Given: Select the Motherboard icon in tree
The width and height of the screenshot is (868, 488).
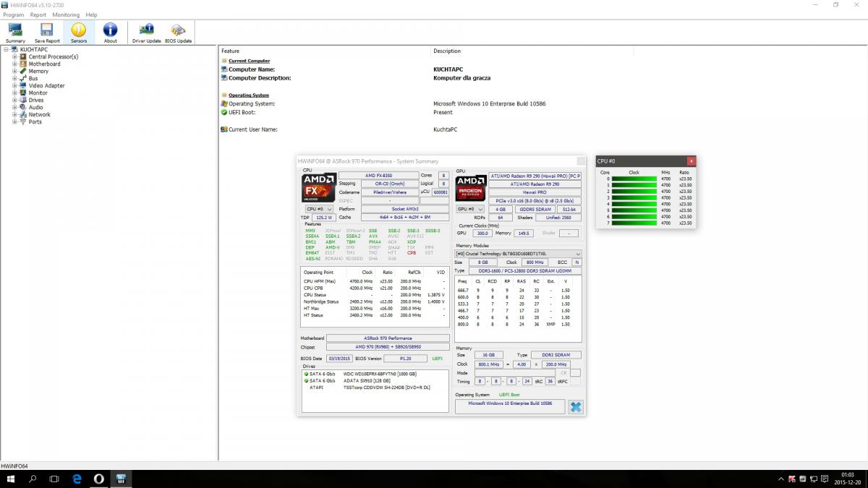Looking at the screenshot, I should click(22, 64).
